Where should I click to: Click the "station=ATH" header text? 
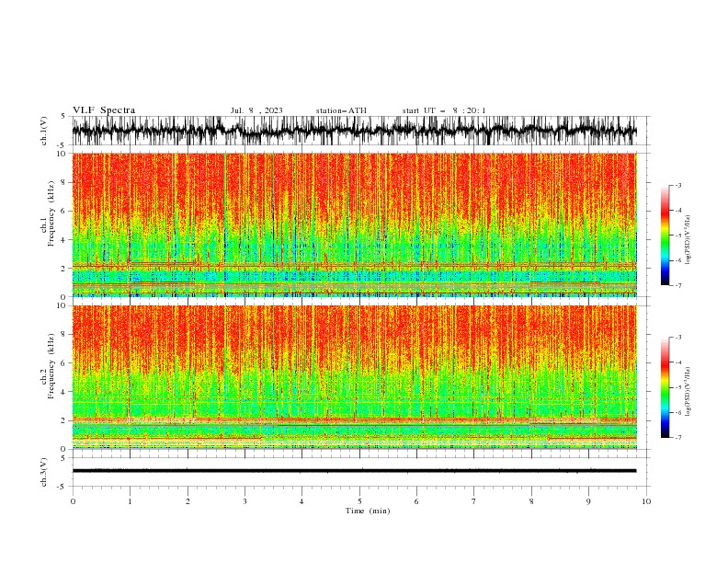coord(341,110)
